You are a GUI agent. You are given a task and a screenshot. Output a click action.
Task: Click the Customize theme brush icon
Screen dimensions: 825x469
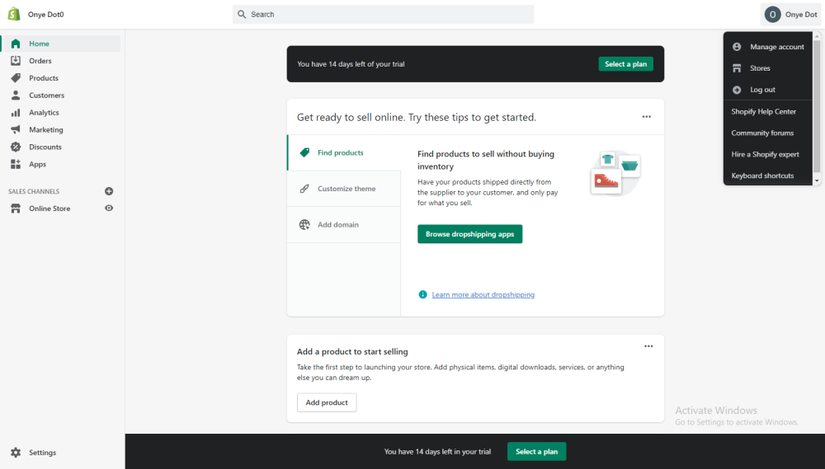305,188
